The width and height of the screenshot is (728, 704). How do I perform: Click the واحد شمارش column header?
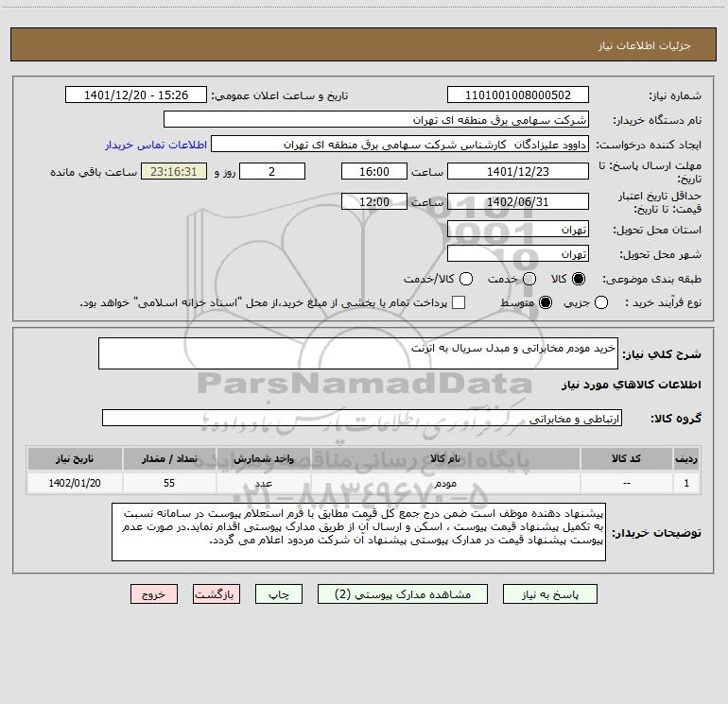coord(263,458)
